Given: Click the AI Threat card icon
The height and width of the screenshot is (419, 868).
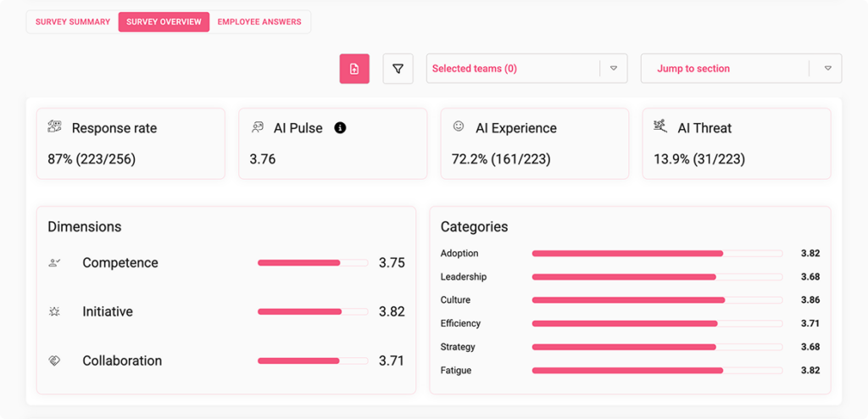Looking at the screenshot, I should 659,126.
